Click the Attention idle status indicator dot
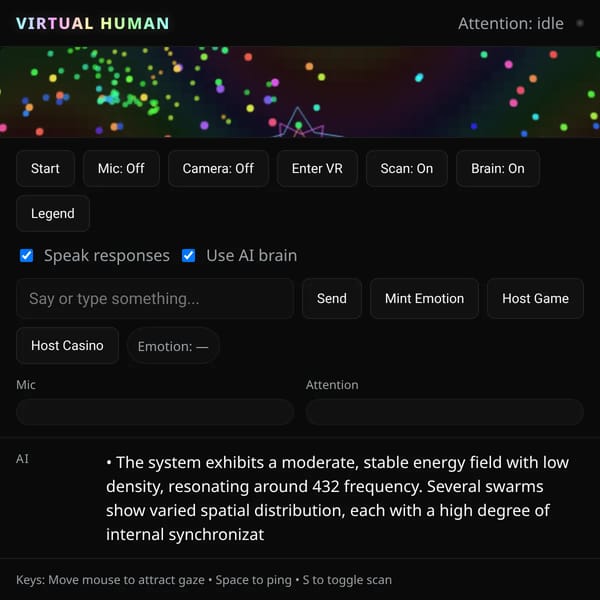600x600 pixels. click(x=580, y=23)
